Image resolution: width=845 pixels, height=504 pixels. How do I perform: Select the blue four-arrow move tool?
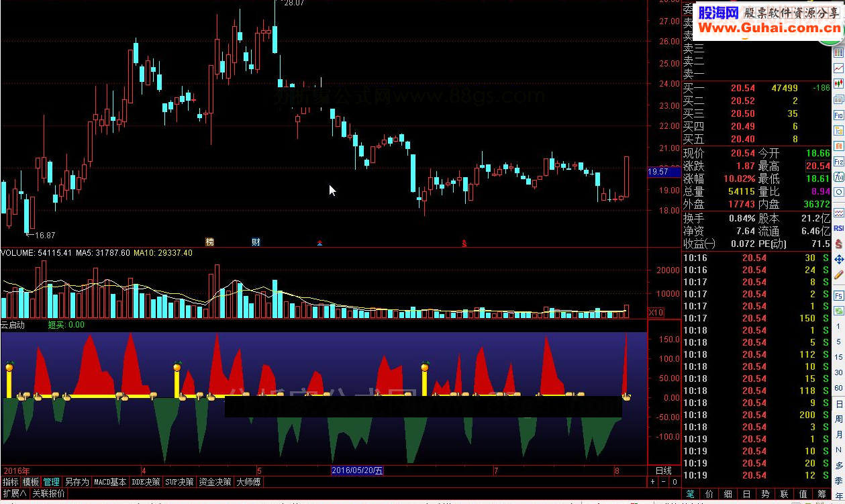coord(838,259)
